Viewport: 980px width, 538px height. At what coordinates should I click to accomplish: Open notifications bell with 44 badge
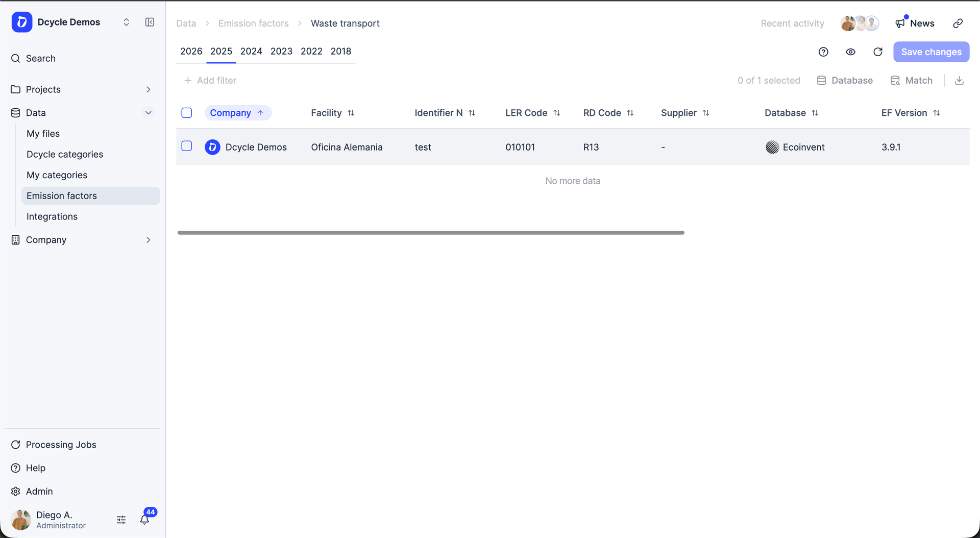(145, 519)
